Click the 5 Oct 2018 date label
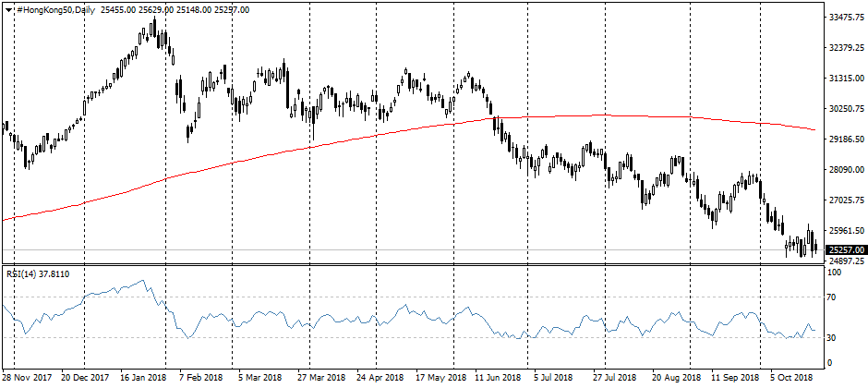 pos(790,378)
